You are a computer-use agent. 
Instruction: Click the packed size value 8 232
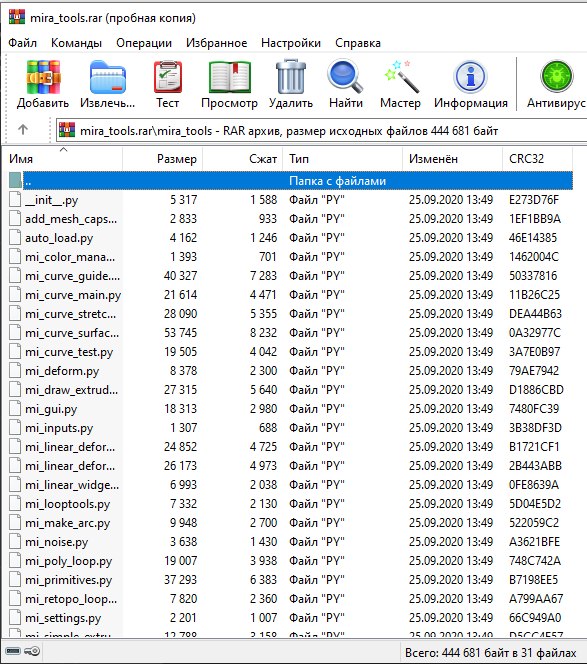click(x=263, y=333)
